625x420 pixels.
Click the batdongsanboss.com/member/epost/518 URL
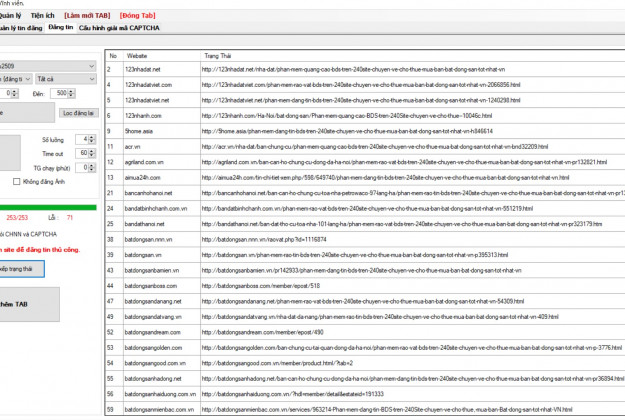[261, 286]
